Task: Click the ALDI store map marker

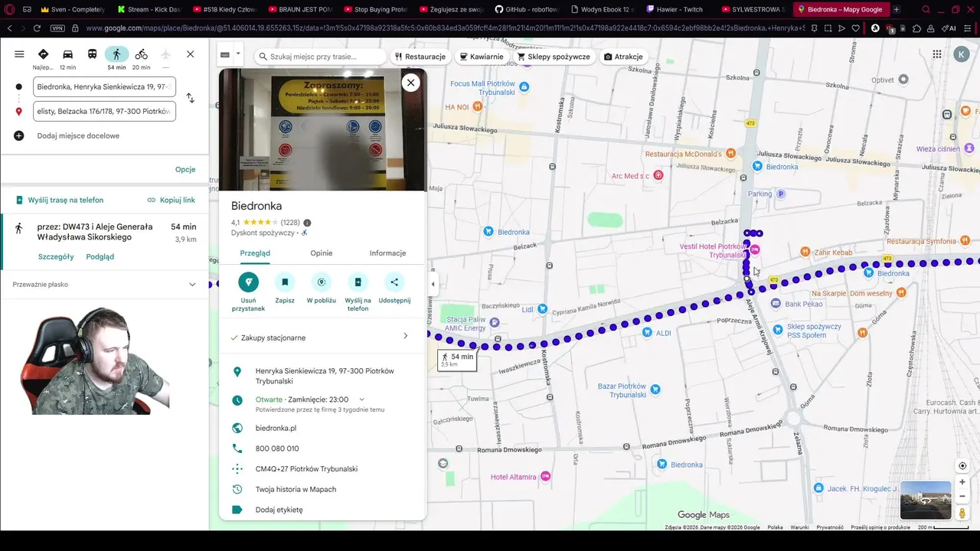Action: coord(648,333)
